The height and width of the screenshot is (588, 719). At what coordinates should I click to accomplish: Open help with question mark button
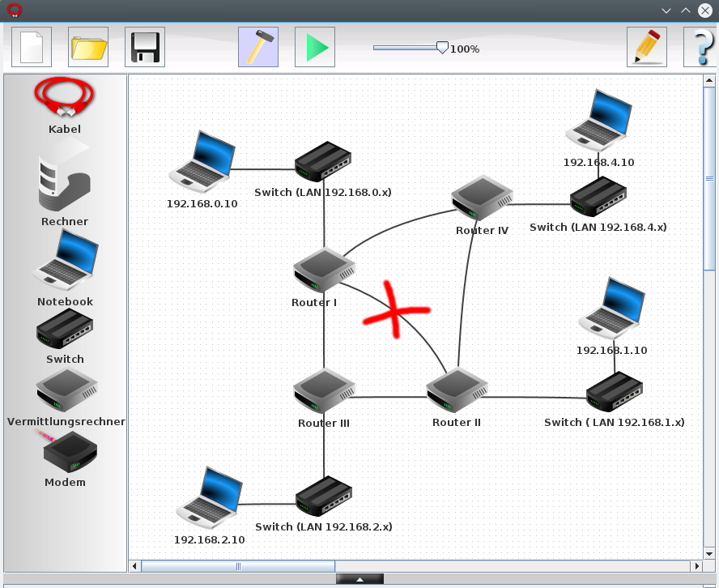pyautogui.click(x=700, y=48)
